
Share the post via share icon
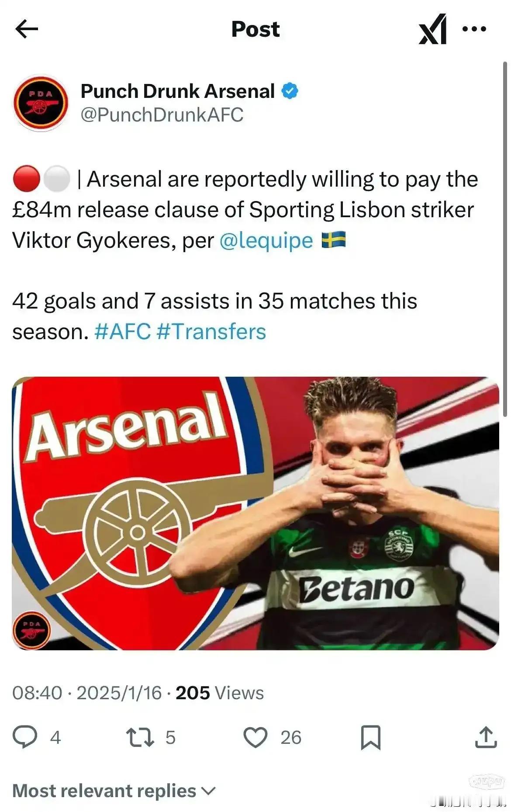click(486, 737)
